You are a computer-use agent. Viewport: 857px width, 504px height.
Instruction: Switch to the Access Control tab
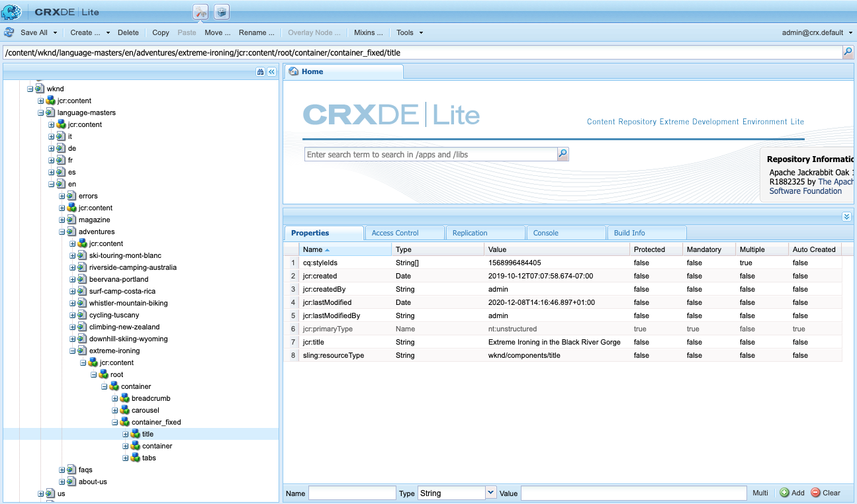404,233
